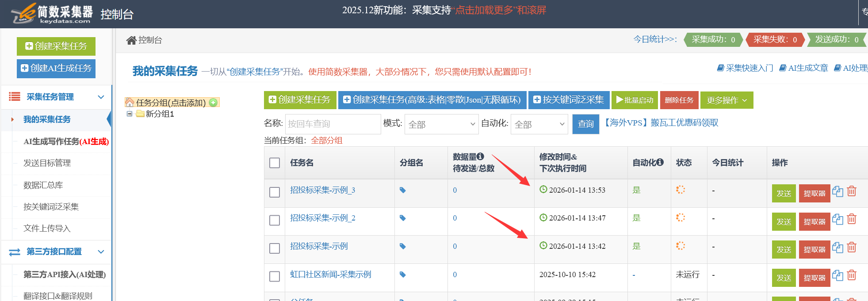This screenshot has width=868, height=301.
Task: Open the 招投标采集-示例_2 task link
Action: coord(322,218)
